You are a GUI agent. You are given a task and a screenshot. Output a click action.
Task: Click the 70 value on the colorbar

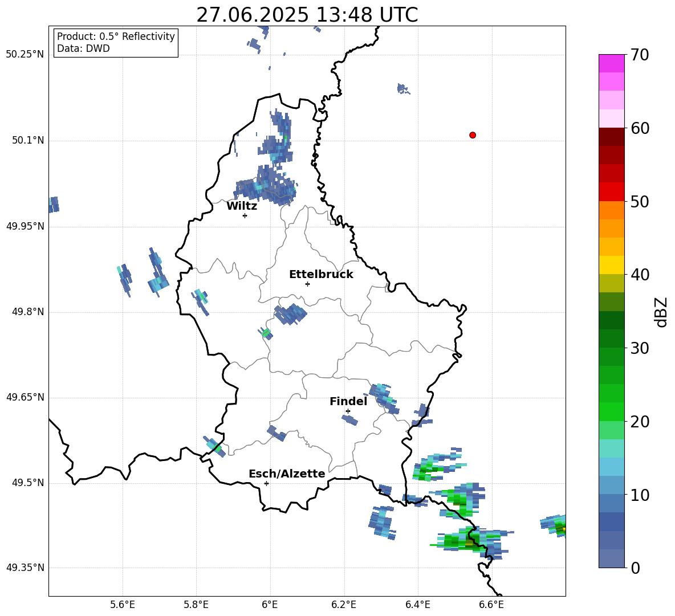click(640, 55)
